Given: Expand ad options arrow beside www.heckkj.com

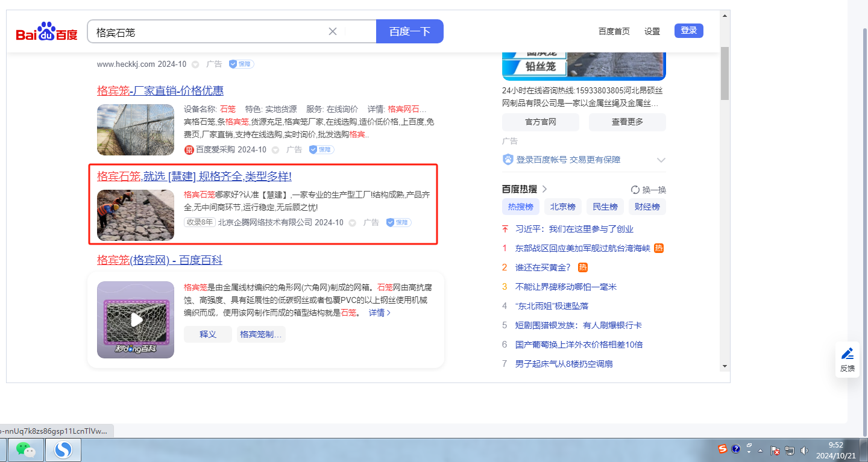Looking at the screenshot, I should click(x=195, y=64).
